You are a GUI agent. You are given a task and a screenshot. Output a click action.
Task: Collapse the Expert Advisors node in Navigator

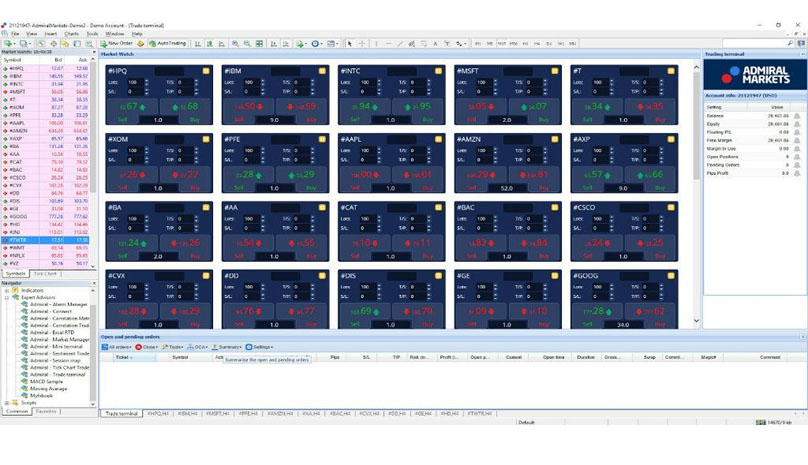point(7,297)
